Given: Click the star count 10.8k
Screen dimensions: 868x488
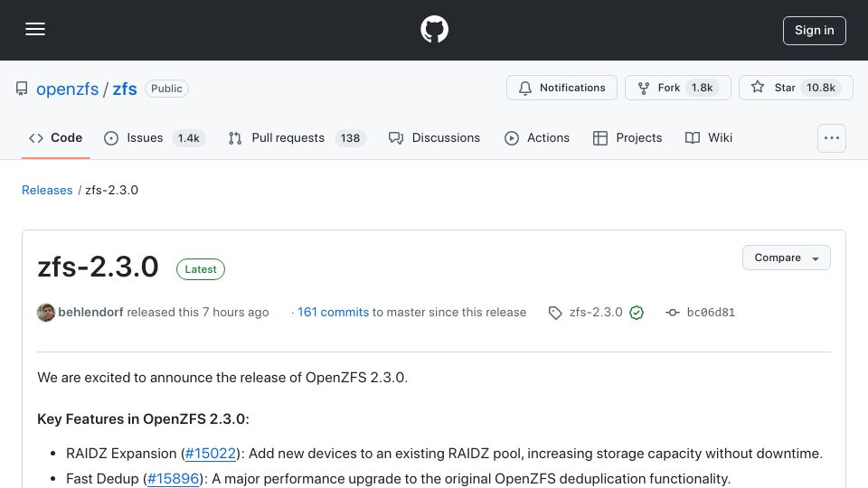Looking at the screenshot, I should [820, 88].
